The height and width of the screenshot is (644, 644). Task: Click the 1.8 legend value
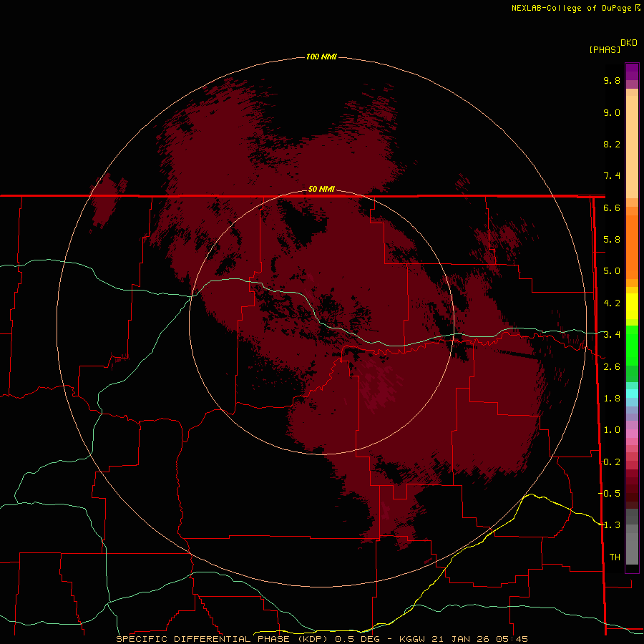pos(612,399)
